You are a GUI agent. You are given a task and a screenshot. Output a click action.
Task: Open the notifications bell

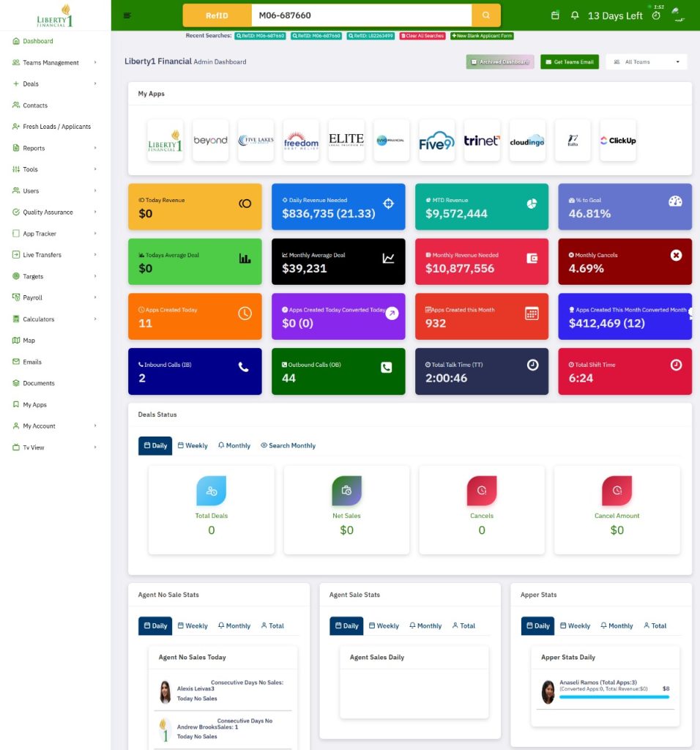[x=575, y=15]
